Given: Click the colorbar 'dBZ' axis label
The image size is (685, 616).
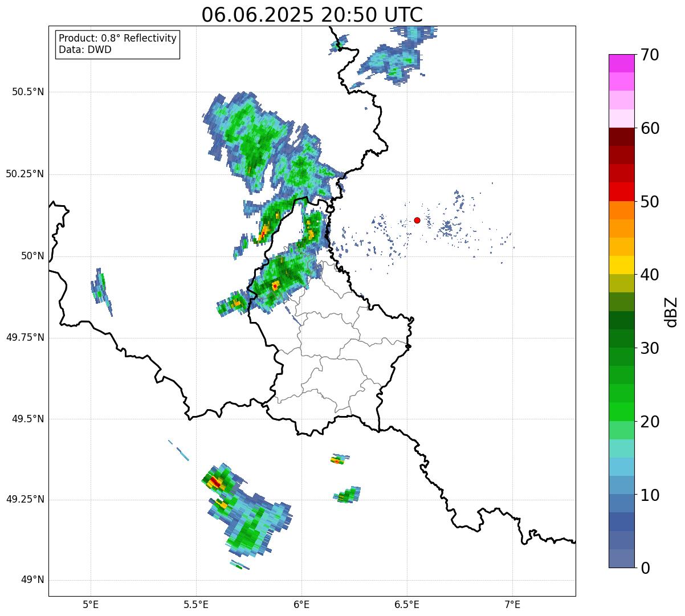Looking at the screenshot, I should 671,311.
